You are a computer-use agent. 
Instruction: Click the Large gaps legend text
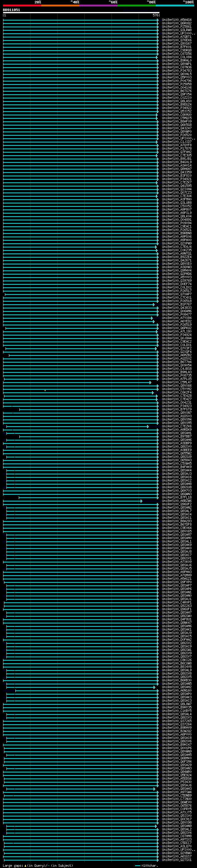(38, 866)
